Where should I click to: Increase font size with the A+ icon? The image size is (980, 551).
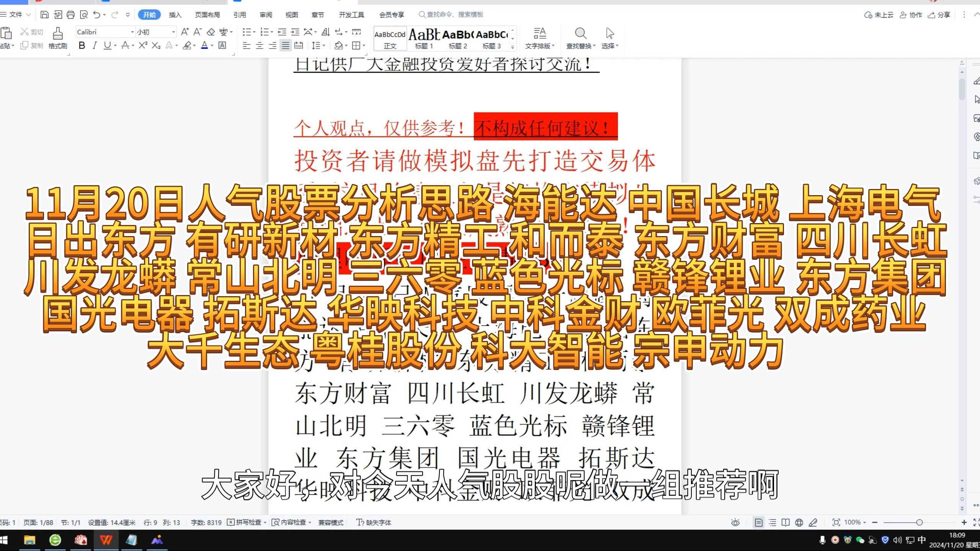tap(185, 32)
